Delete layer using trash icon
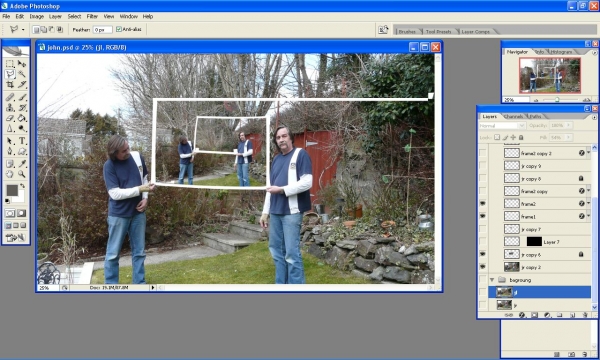Image resolution: width=600 pixels, height=360 pixels. 585,315
